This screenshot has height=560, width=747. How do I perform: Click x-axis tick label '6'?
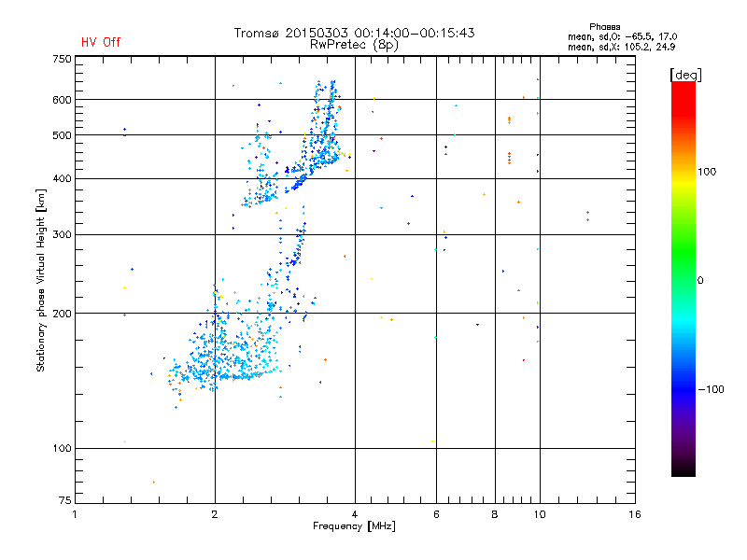436,514
